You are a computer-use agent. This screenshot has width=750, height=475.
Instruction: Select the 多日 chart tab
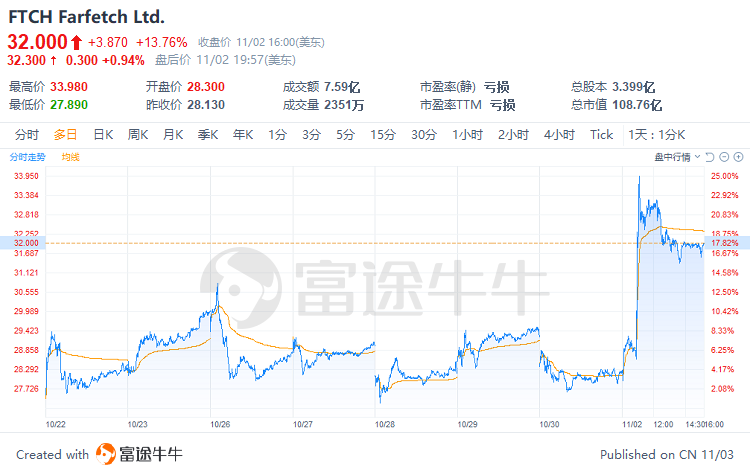pyautogui.click(x=66, y=135)
